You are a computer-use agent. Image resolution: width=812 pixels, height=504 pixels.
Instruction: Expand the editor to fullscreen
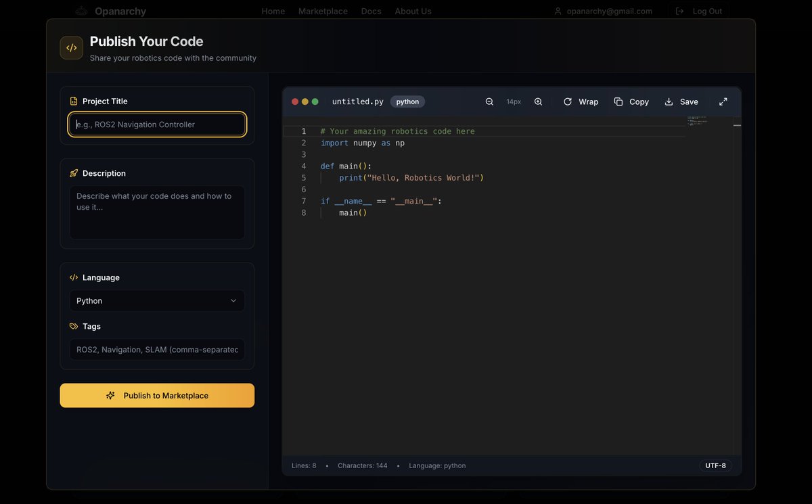(723, 101)
